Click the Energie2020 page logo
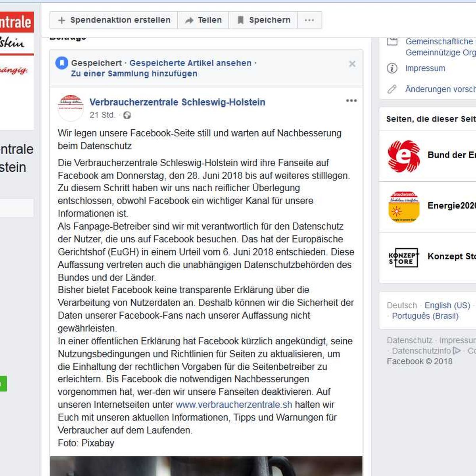This screenshot has width=476, height=476. [404, 207]
